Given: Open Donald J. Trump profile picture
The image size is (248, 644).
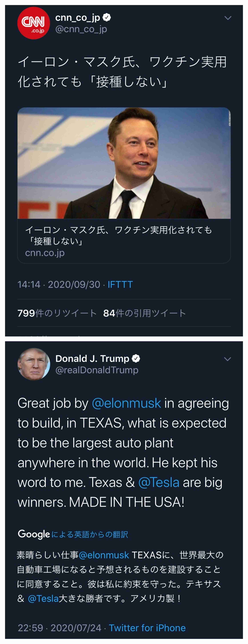Looking at the screenshot, I should pyautogui.click(x=34, y=364).
